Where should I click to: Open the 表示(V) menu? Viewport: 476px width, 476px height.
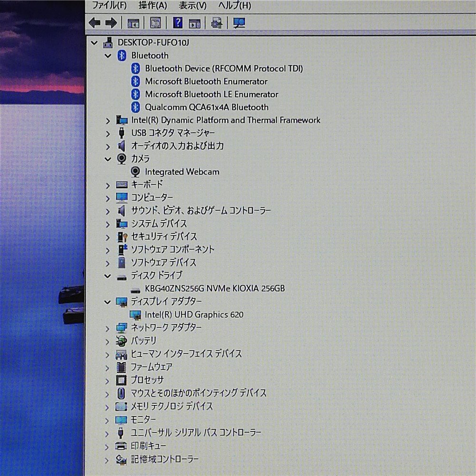click(192, 6)
